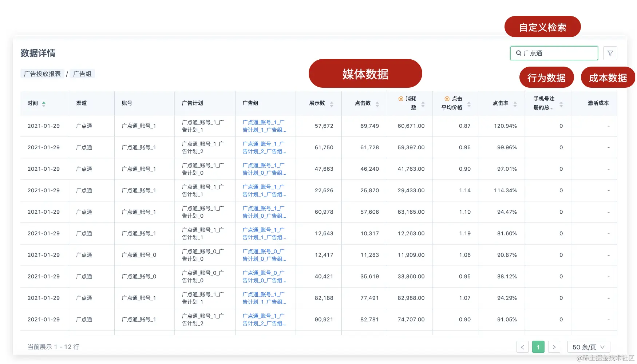This screenshot has height=364, width=637.
Task: Select click count cell 69,749
Action: coord(369,126)
